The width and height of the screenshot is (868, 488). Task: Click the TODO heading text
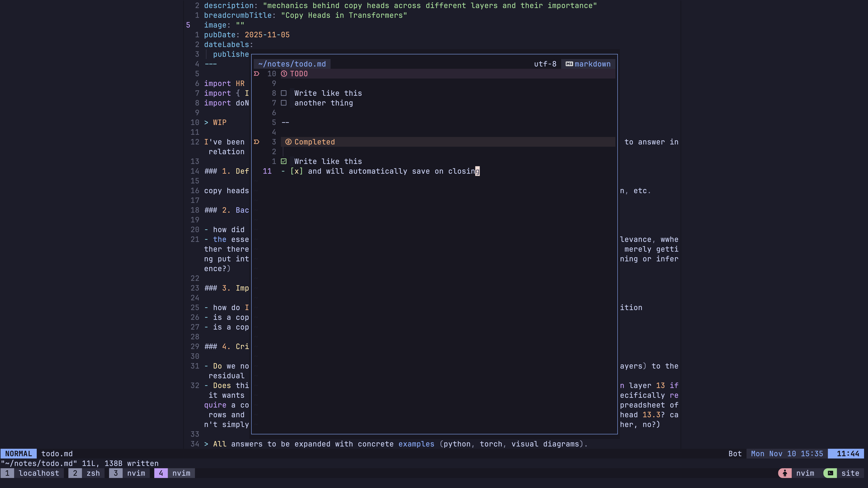(299, 74)
